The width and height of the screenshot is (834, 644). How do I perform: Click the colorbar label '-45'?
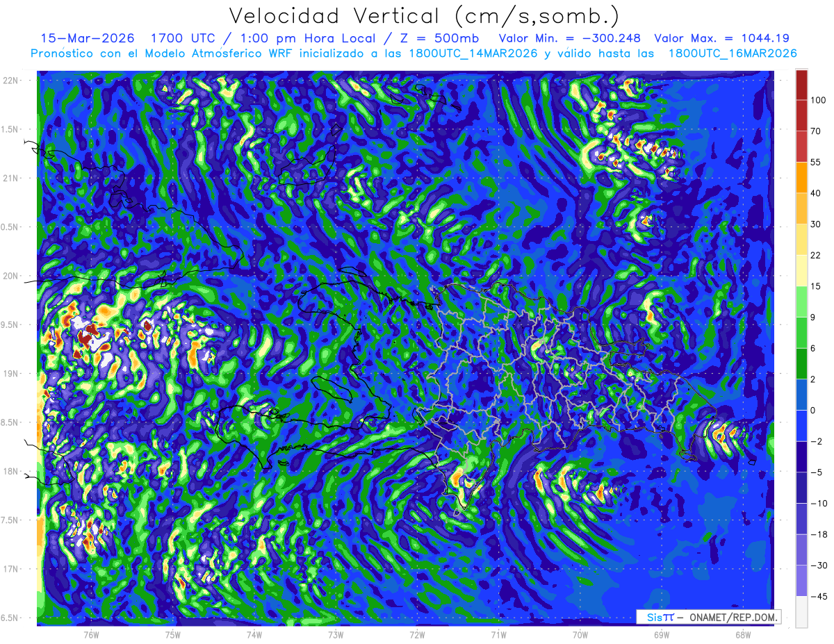(x=818, y=596)
